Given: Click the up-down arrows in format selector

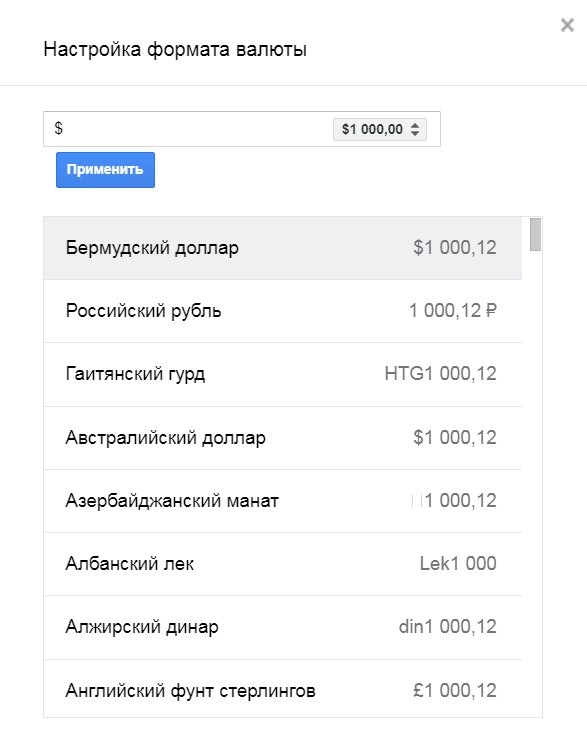Looking at the screenshot, I should click(x=415, y=129).
